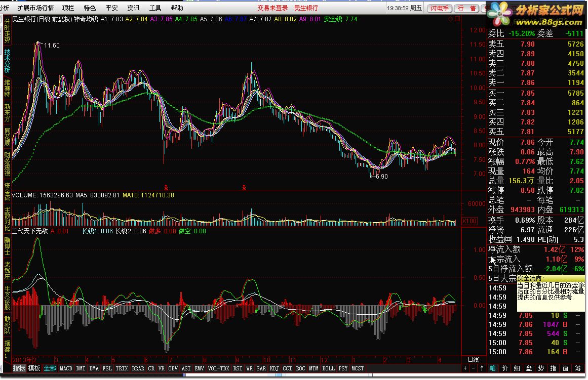Switch to 技术分析 sidebar tab

(x=7, y=60)
